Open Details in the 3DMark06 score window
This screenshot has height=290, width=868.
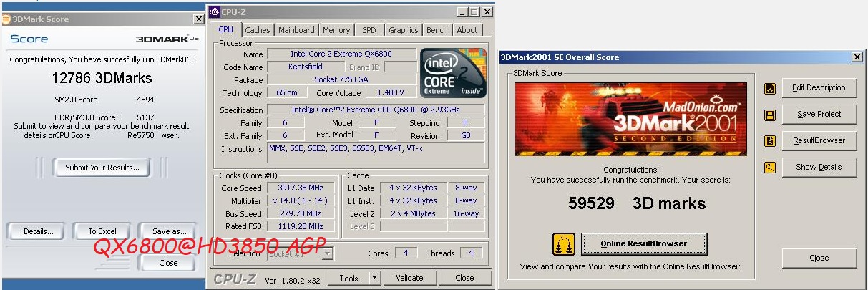click(x=39, y=231)
